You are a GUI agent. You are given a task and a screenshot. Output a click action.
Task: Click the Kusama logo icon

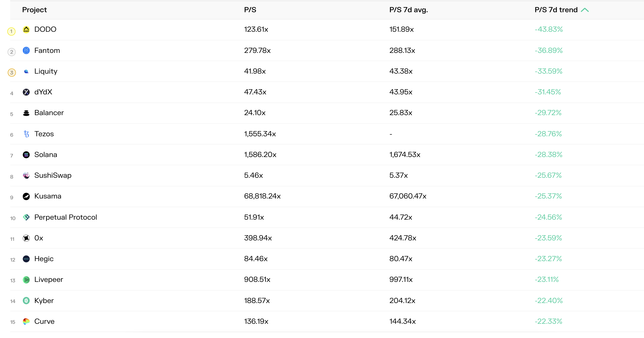26,196
